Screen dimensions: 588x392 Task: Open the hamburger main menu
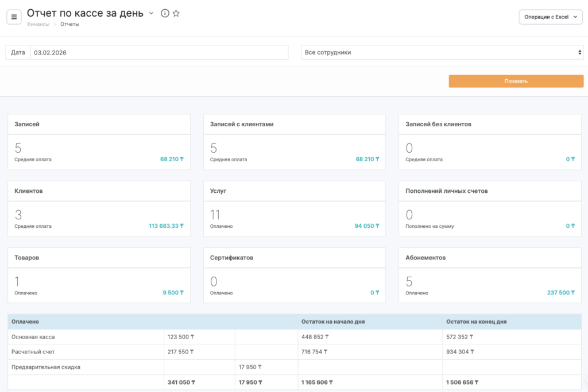14,17
